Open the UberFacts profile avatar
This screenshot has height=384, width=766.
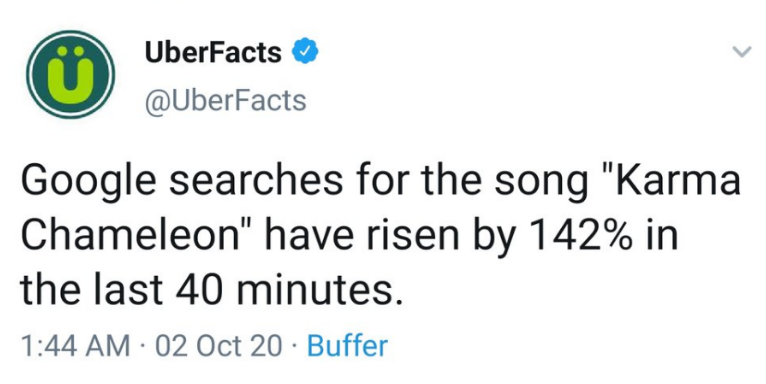click(70, 74)
